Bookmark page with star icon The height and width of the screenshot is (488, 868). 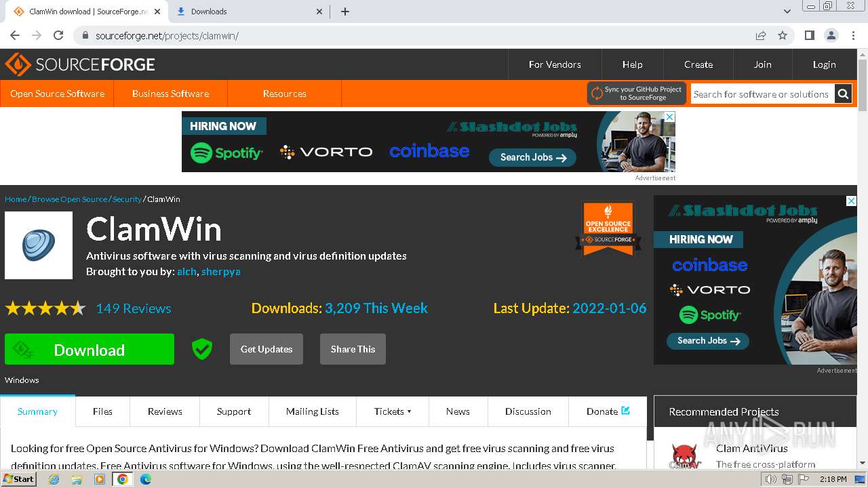pyautogui.click(x=783, y=35)
